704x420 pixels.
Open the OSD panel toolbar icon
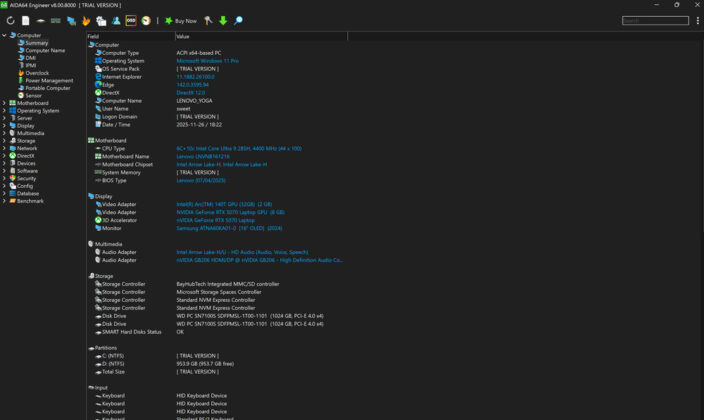pos(131,21)
